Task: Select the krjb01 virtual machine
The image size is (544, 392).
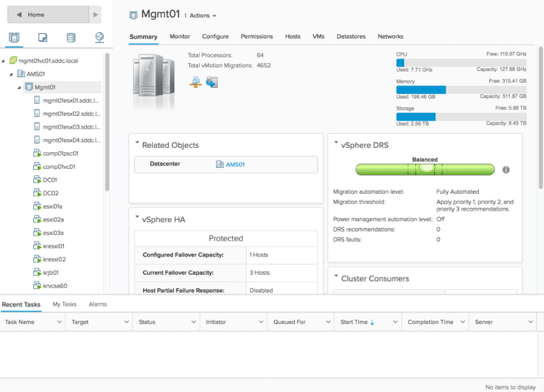Action: pyautogui.click(x=50, y=272)
